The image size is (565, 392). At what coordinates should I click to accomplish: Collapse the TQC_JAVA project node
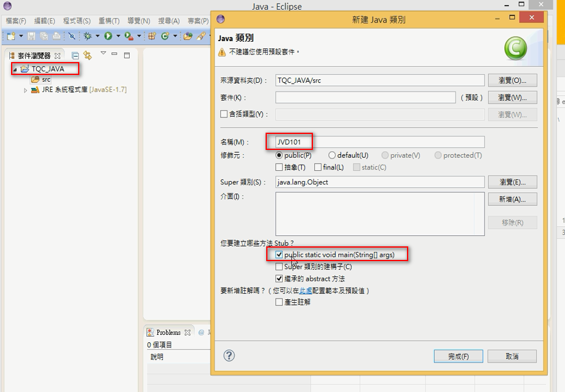click(x=15, y=69)
